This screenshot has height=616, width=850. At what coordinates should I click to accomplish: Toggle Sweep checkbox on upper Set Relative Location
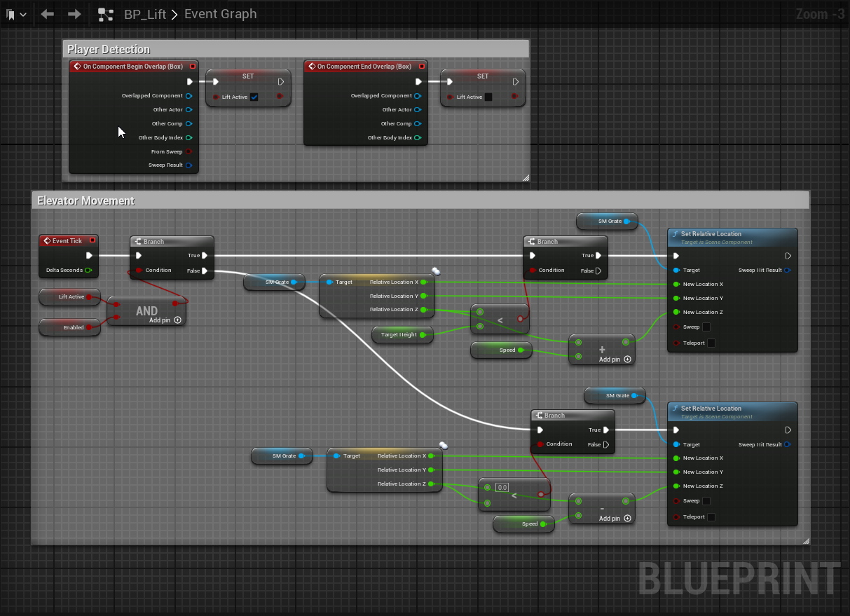click(x=706, y=327)
